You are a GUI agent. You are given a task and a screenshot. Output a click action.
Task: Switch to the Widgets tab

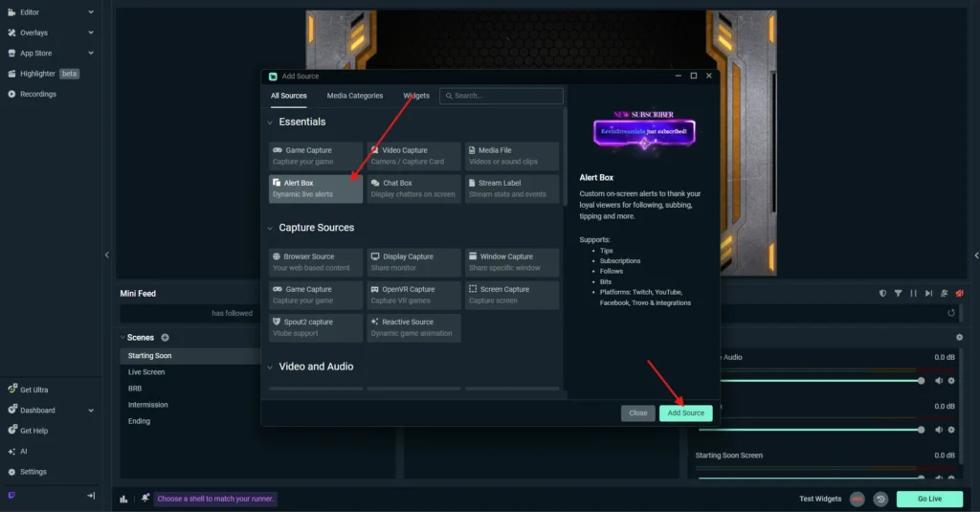[x=416, y=96]
